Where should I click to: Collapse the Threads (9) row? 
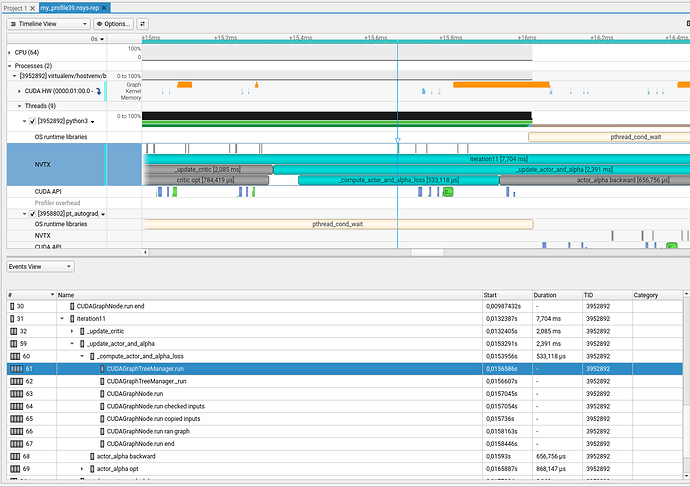pos(19,106)
